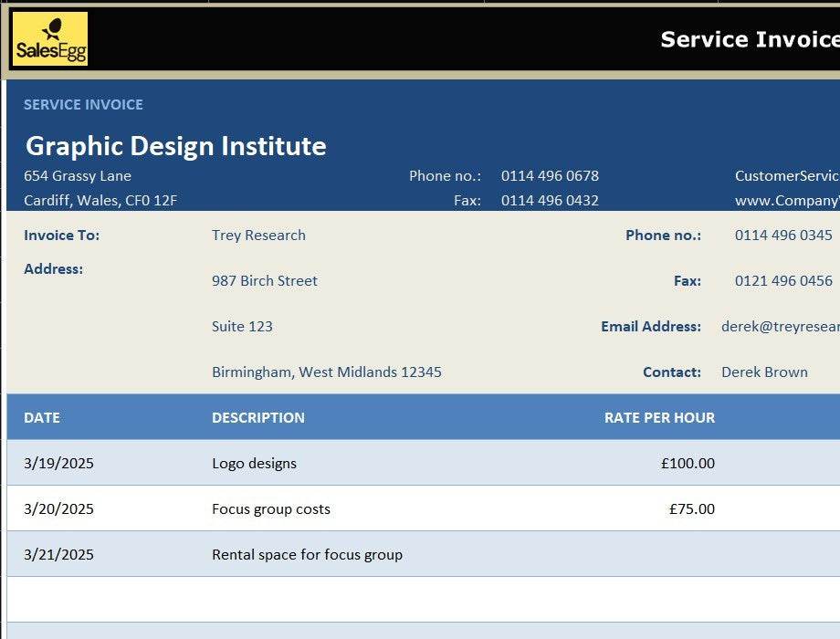Viewport: 840px width, 639px height.
Task: Open the www.Company website link
Action: [786, 201]
